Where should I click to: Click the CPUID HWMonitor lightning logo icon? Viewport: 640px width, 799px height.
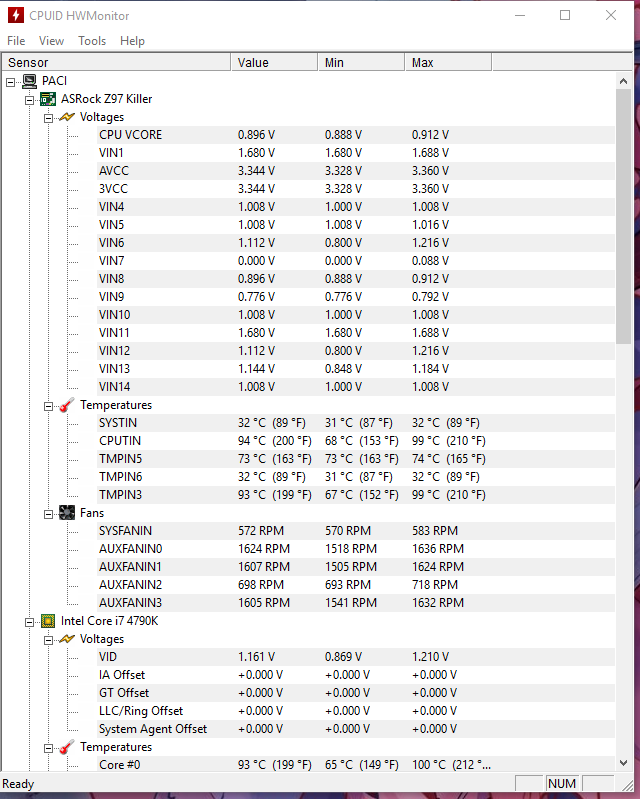(16, 15)
